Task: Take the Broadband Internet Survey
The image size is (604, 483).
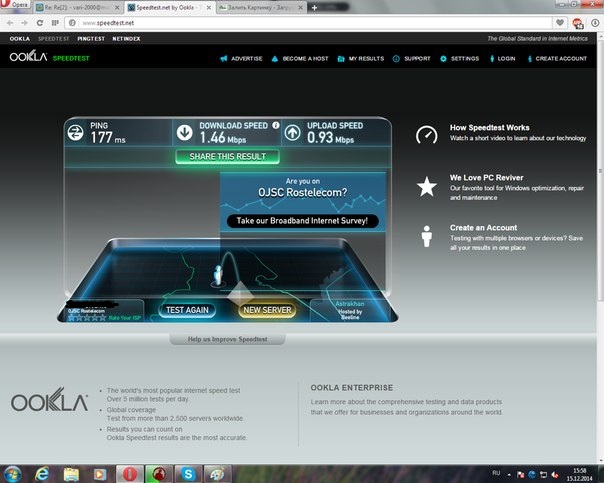Action: tap(302, 221)
